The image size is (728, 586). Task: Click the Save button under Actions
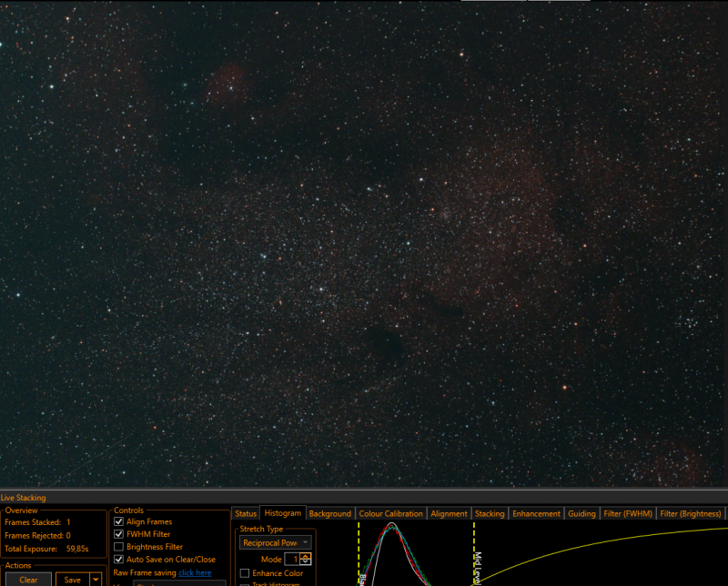[73, 580]
